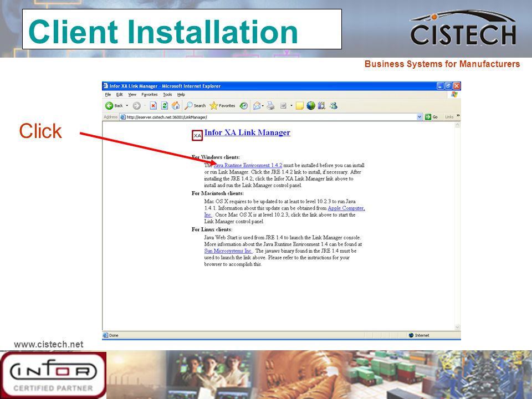The height and width of the screenshot is (399, 532).
Task: Open the Search toolbar button
Action: click(195, 106)
